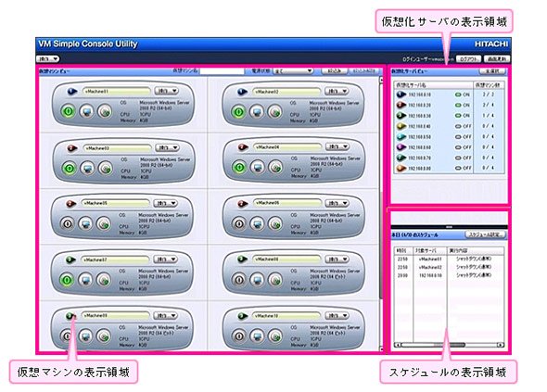Open the operation dropdown below the title bar
The width and height of the screenshot is (547, 392).
pos(48,59)
